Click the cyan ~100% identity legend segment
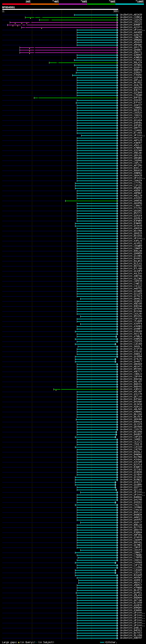 (130, 4)
